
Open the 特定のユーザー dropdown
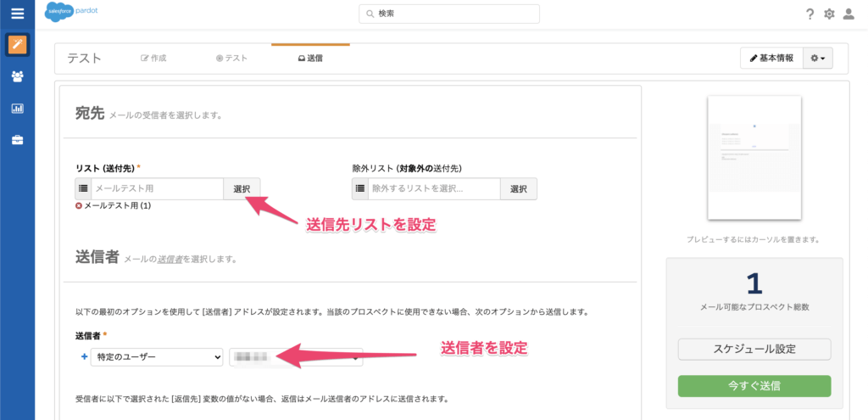click(x=157, y=357)
